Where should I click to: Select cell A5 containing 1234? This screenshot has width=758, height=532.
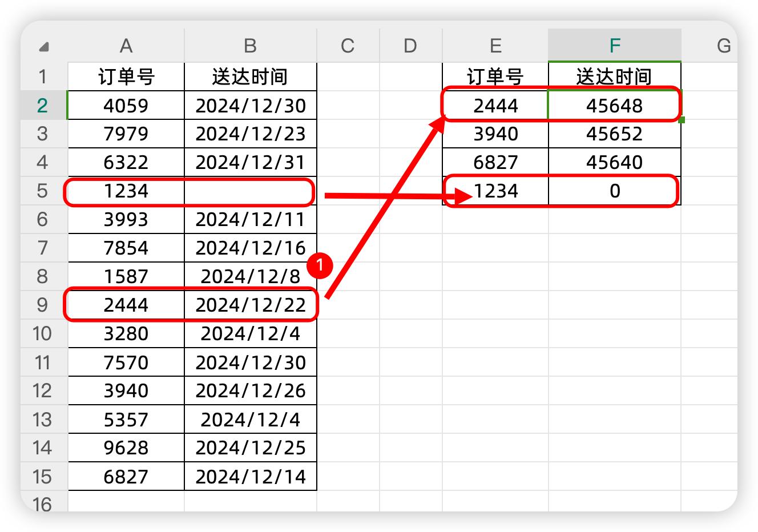coord(126,191)
